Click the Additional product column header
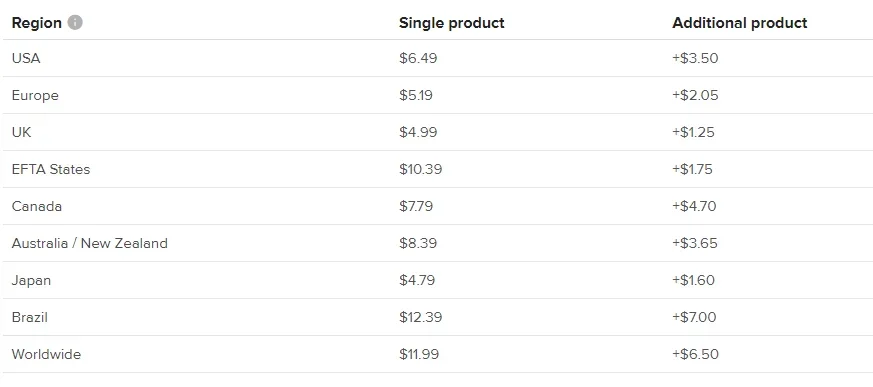 click(739, 23)
